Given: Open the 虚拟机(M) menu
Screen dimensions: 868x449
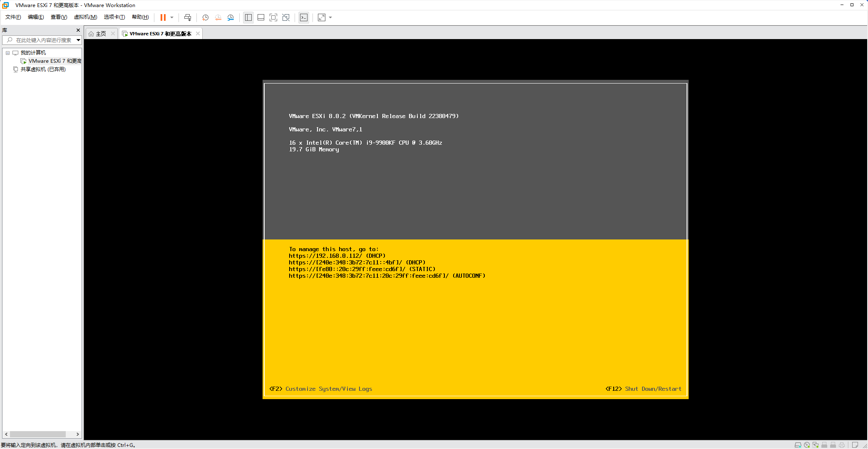Looking at the screenshot, I should coord(85,17).
